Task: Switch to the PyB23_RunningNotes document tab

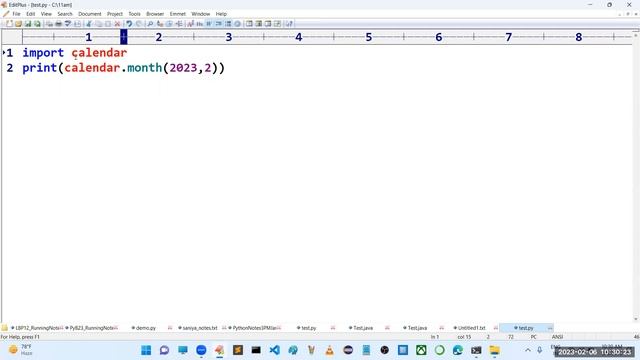Action: click(x=91, y=328)
